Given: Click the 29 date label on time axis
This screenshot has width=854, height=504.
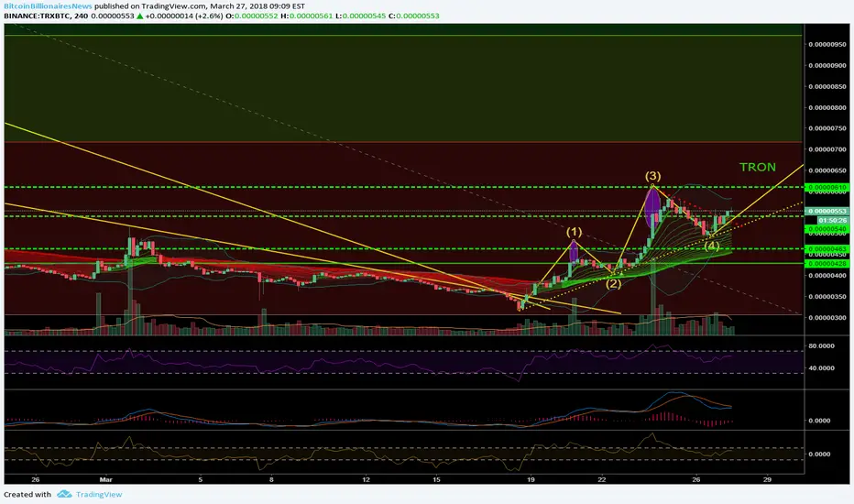Looking at the screenshot, I should [767, 480].
